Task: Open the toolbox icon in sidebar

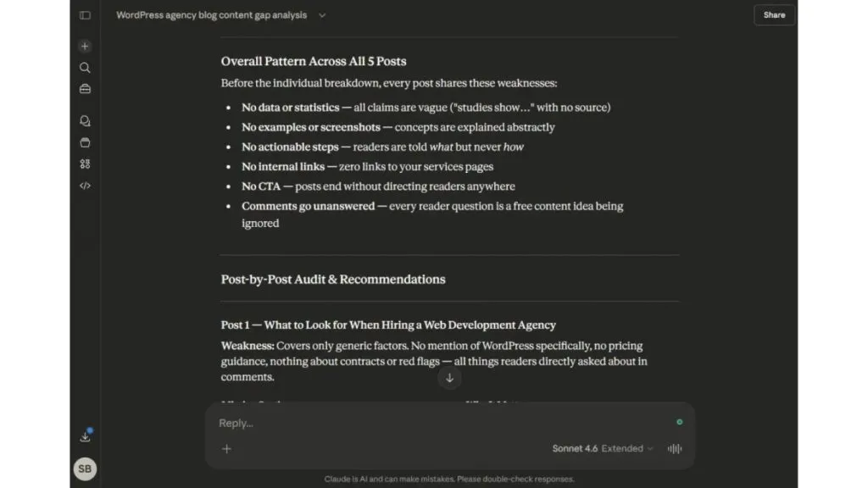Action: click(85, 89)
